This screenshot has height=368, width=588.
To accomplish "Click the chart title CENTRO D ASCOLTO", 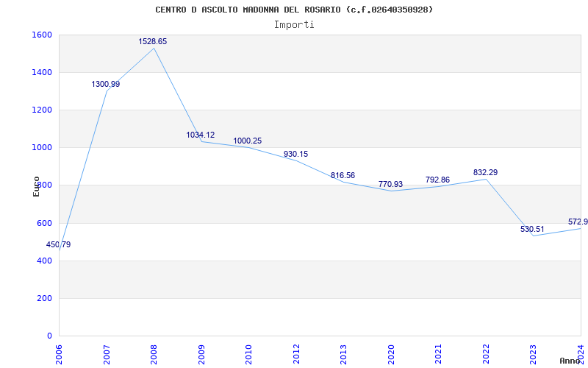I will pyautogui.click(x=294, y=10).
